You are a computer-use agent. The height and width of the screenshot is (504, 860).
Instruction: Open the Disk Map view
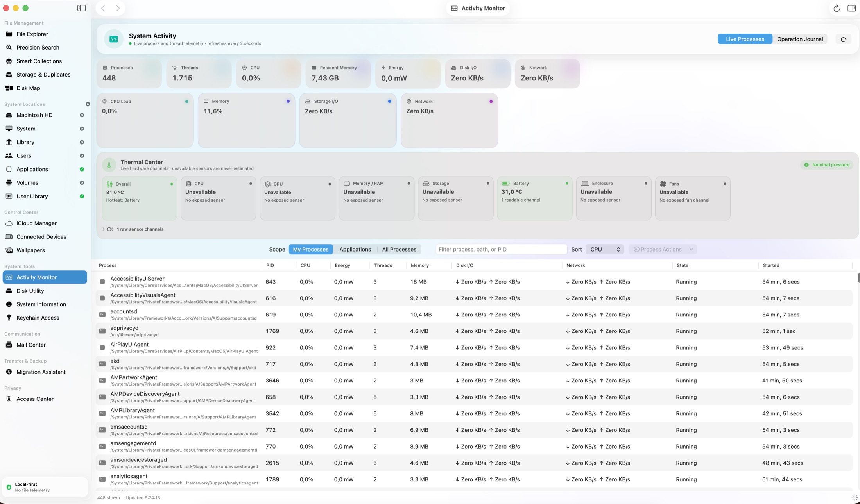click(x=45, y=88)
